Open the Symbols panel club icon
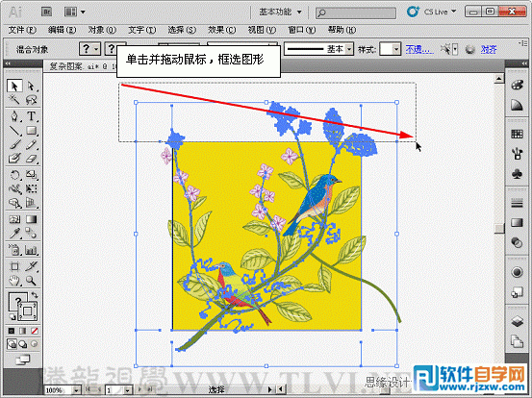 pyautogui.click(x=517, y=174)
